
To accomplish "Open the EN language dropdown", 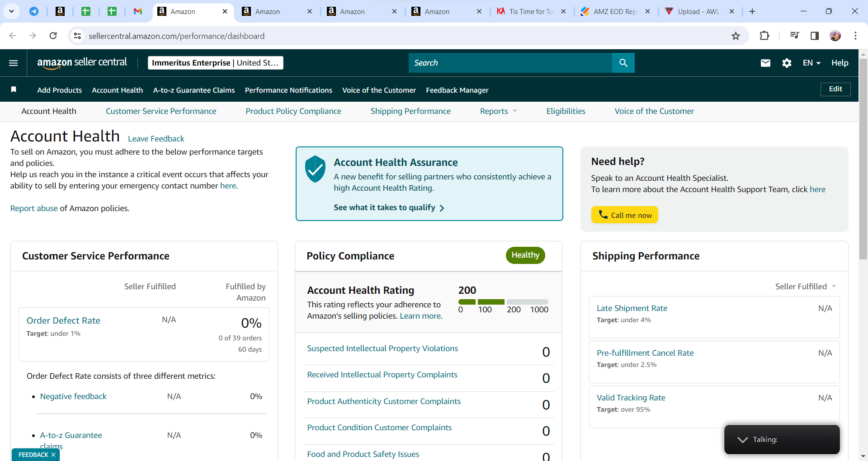I will pos(811,63).
